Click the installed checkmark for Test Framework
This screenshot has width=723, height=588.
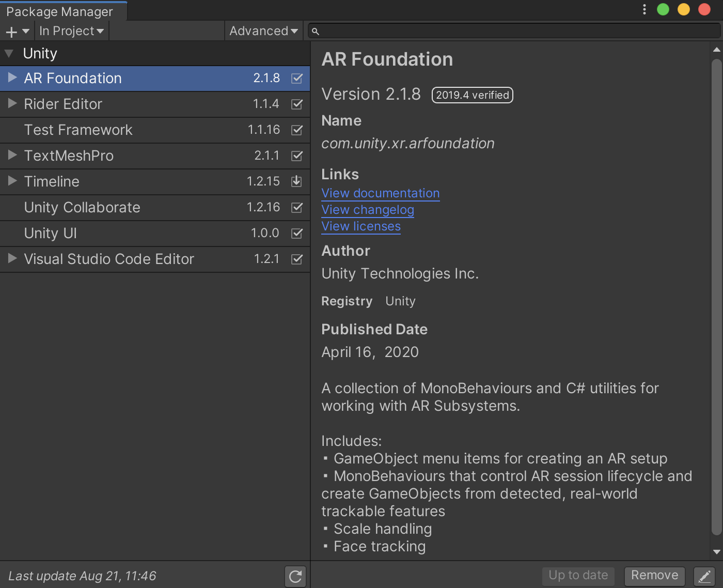click(x=297, y=130)
